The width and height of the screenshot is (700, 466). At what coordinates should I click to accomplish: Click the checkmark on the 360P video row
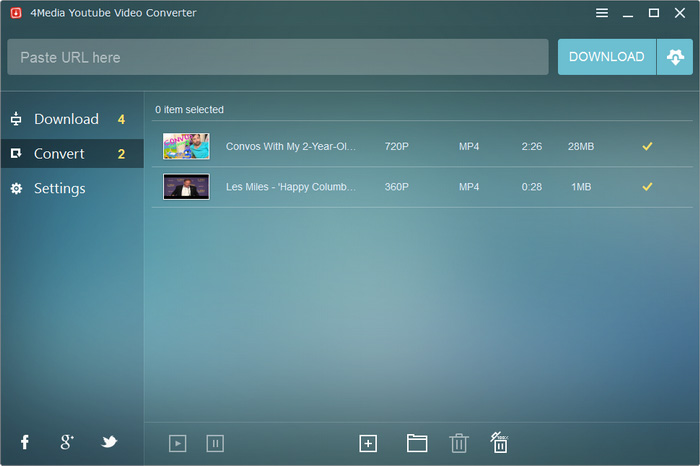[x=647, y=186]
